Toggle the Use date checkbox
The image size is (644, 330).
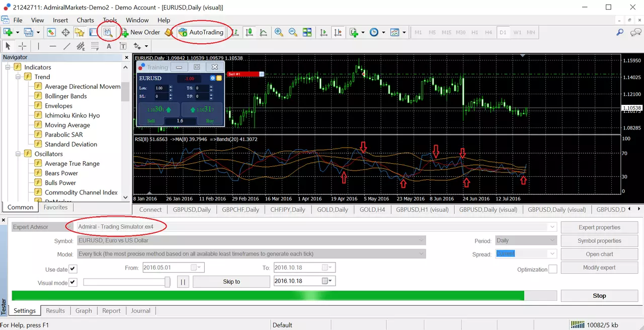(x=73, y=269)
